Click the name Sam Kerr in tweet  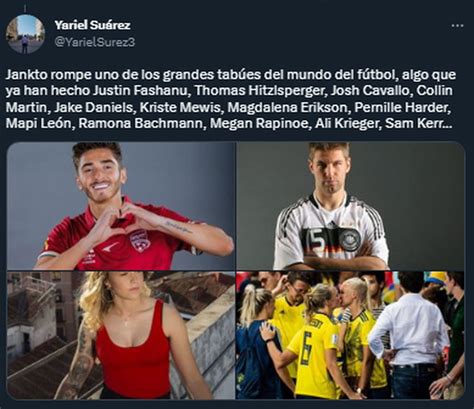[414, 124]
